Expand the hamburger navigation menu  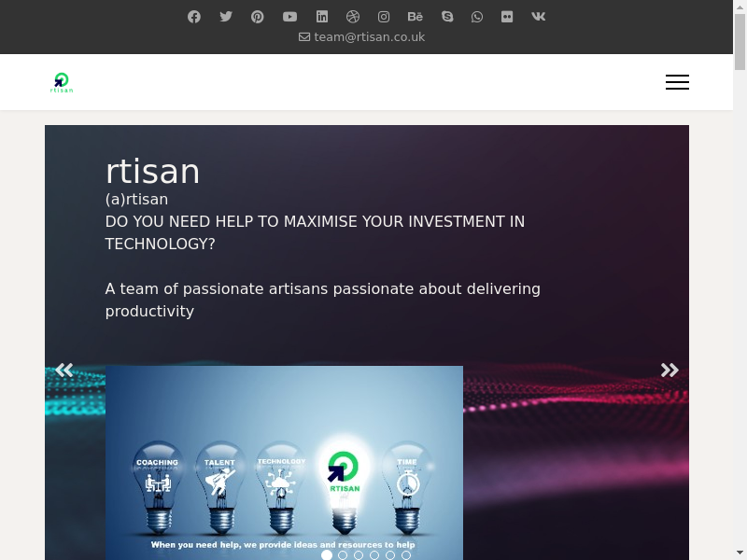tap(677, 82)
